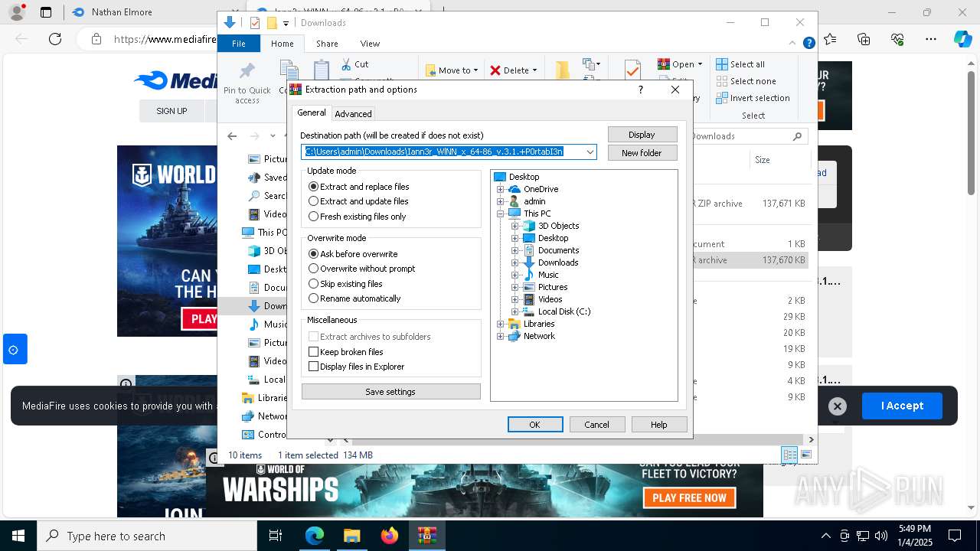The height and width of the screenshot is (551, 980).
Task: Click Explorer horizontal scrollbar right arrow
Action: 812,440
